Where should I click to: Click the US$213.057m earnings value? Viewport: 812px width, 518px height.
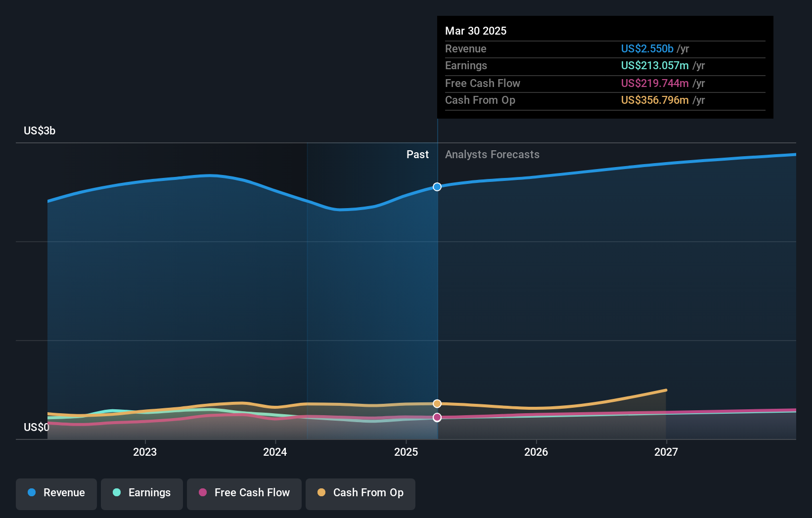655,65
